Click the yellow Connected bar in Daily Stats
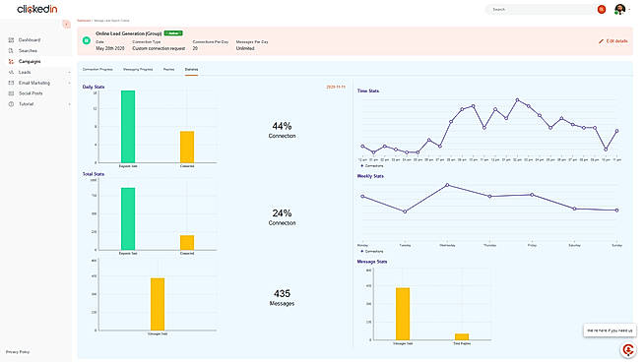This screenshot has height=362, width=644. click(187, 147)
